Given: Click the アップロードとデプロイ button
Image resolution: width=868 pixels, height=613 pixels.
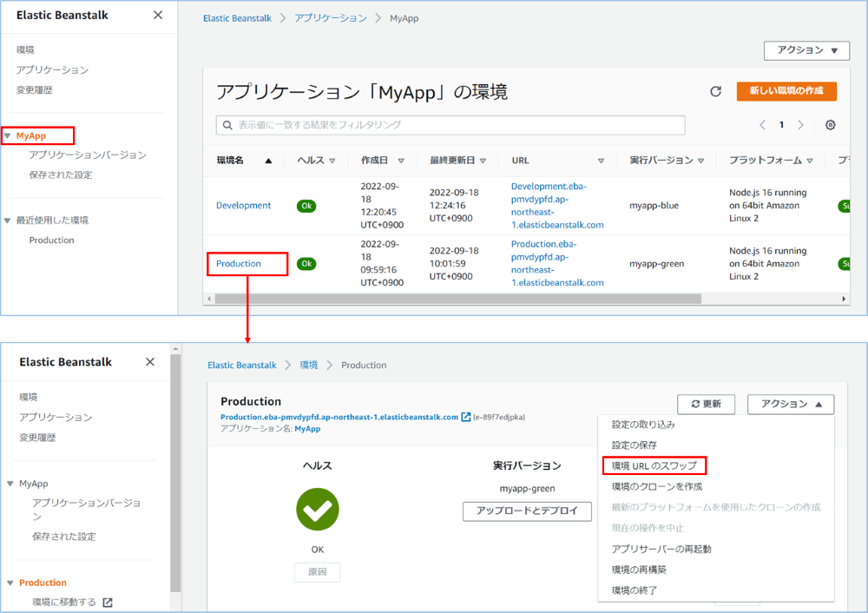Looking at the screenshot, I should click(527, 511).
